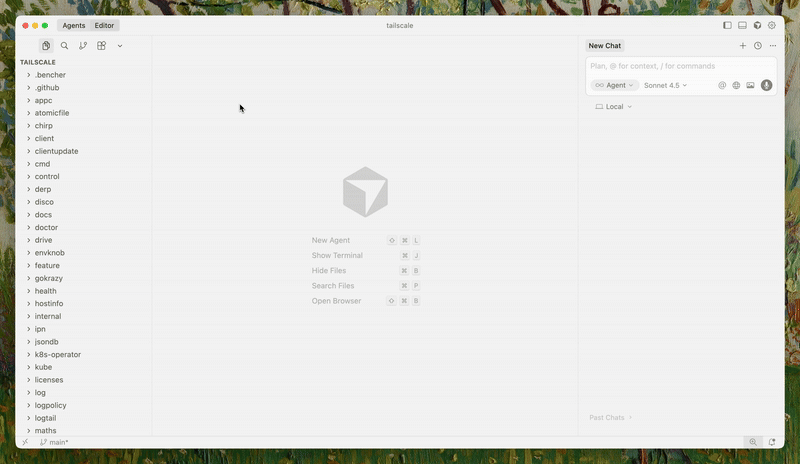The image size is (800, 464).
Task: Open the Agent mode dropdown
Action: [615, 86]
